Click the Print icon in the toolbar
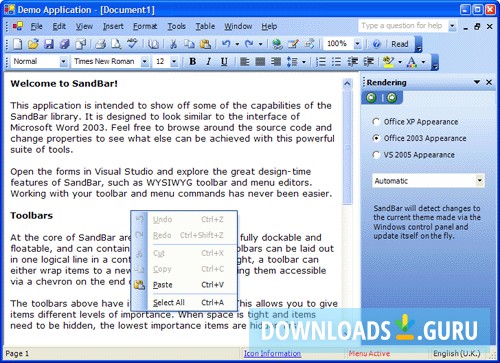Viewport: 500px width, 363px height. pyautogui.click(x=101, y=44)
